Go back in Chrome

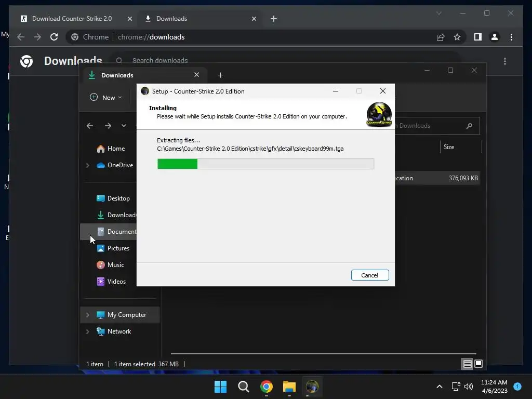pos(21,37)
